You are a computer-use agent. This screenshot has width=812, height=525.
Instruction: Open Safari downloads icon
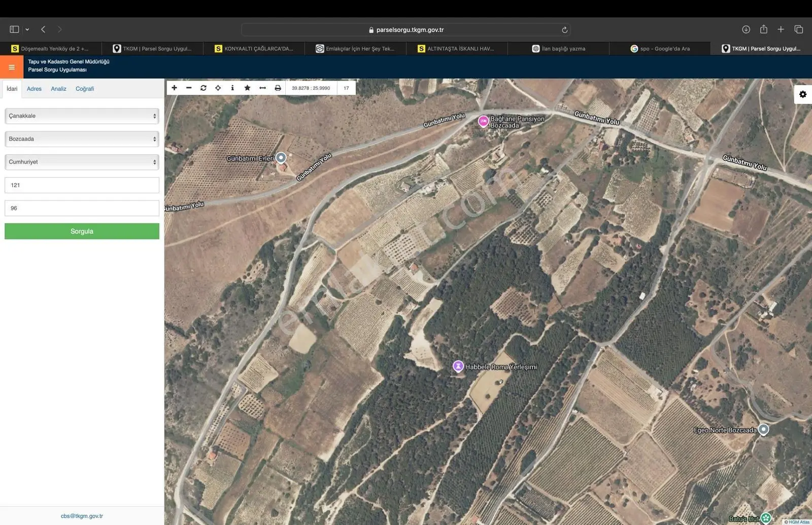tap(746, 29)
